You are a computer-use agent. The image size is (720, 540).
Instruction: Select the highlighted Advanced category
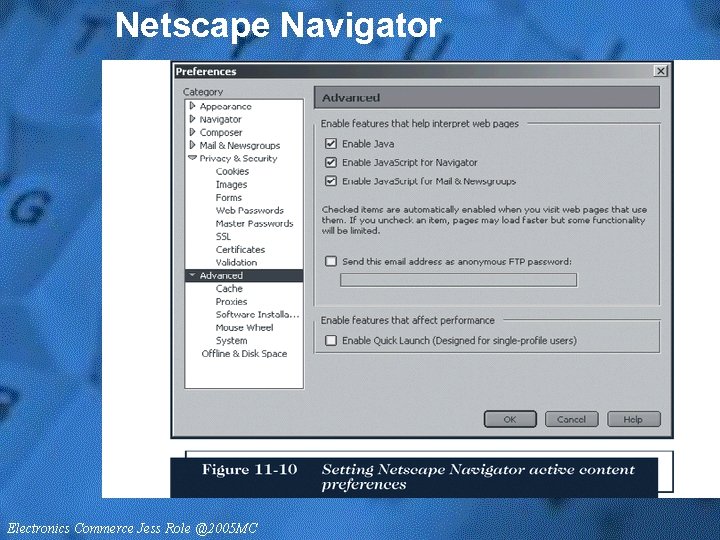pyautogui.click(x=244, y=276)
